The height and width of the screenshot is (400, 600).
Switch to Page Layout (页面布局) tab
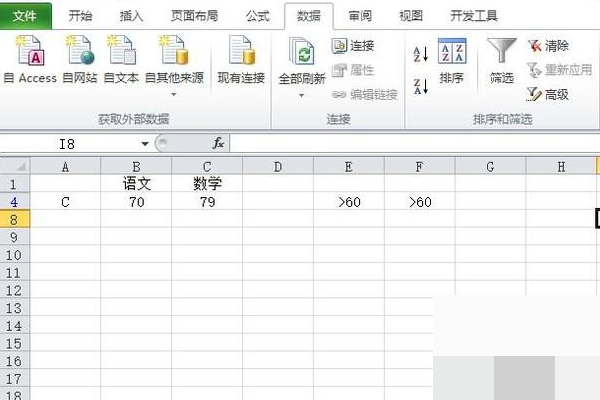click(x=194, y=16)
